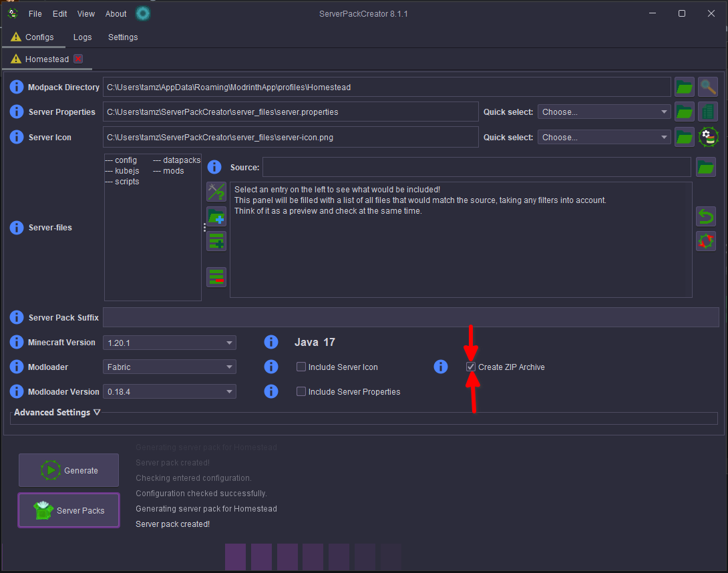Click the Modloader Version info icon
Screen dimensions: 728x573
pyautogui.click(x=17, y=391)
